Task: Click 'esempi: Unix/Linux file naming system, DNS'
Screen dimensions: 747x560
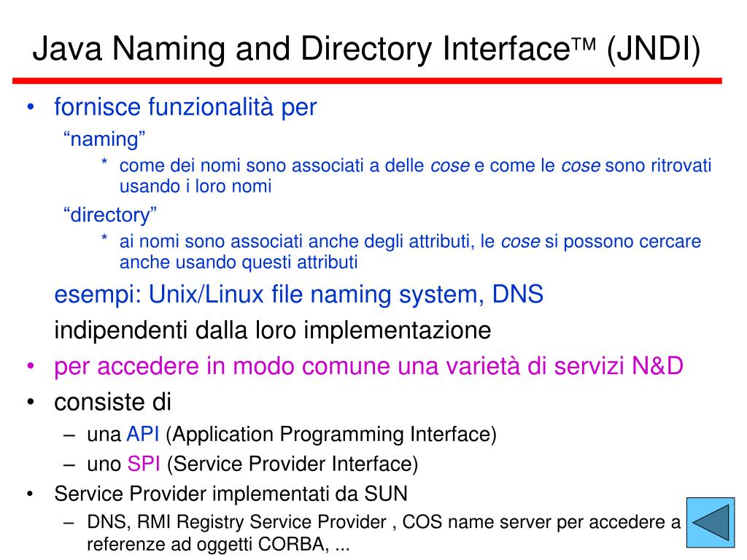Action: tap(298, 295)
